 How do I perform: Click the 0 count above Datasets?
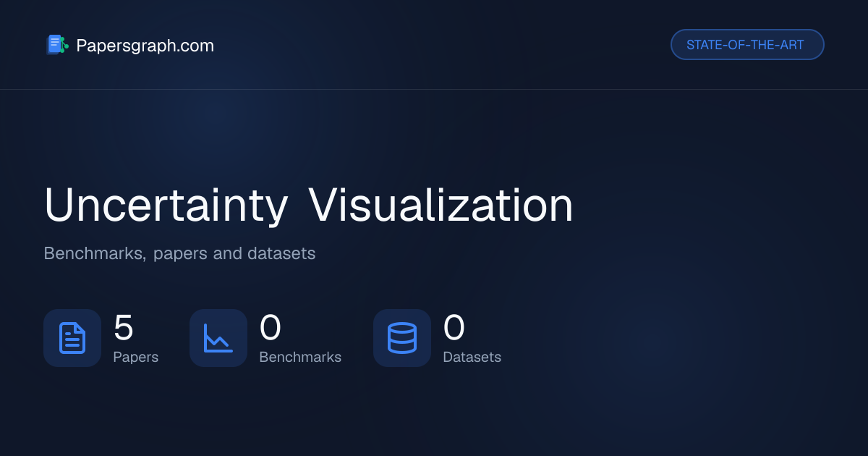click(x=454, y=327)
